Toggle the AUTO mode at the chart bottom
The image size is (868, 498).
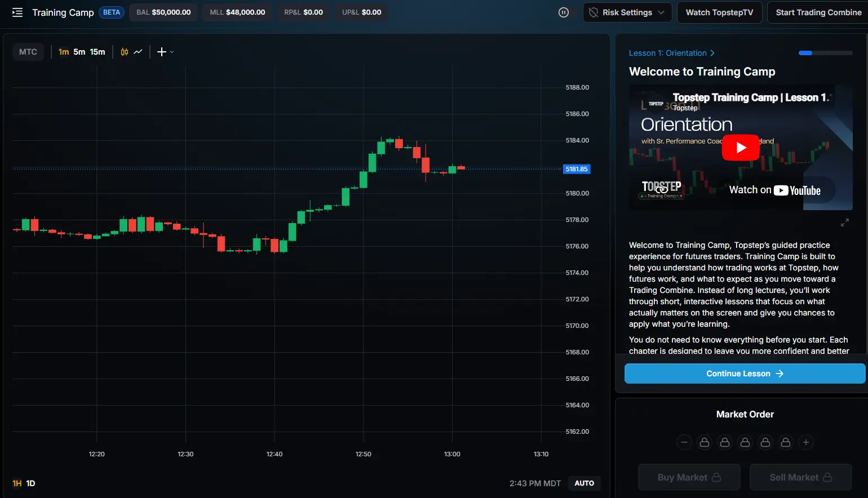(x=584, y=483)
